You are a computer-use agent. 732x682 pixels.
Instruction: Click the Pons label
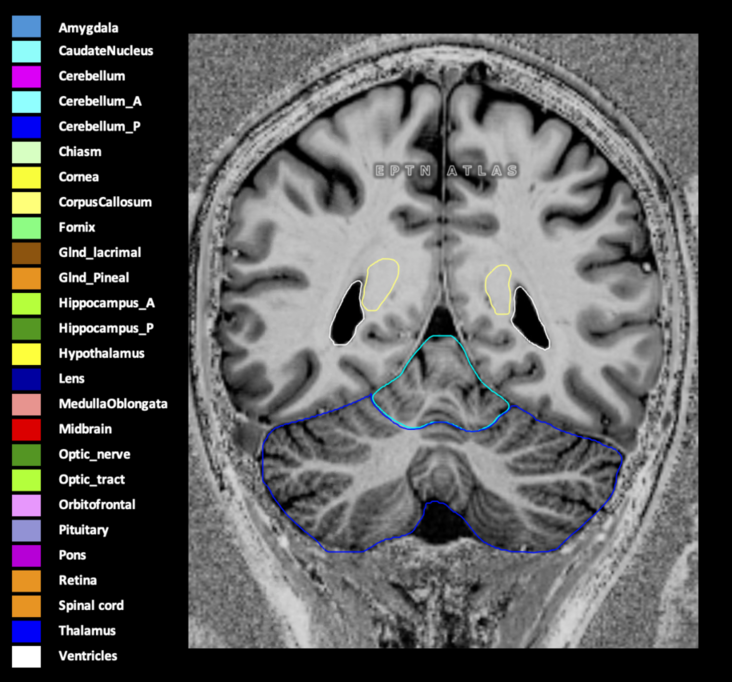72,555
